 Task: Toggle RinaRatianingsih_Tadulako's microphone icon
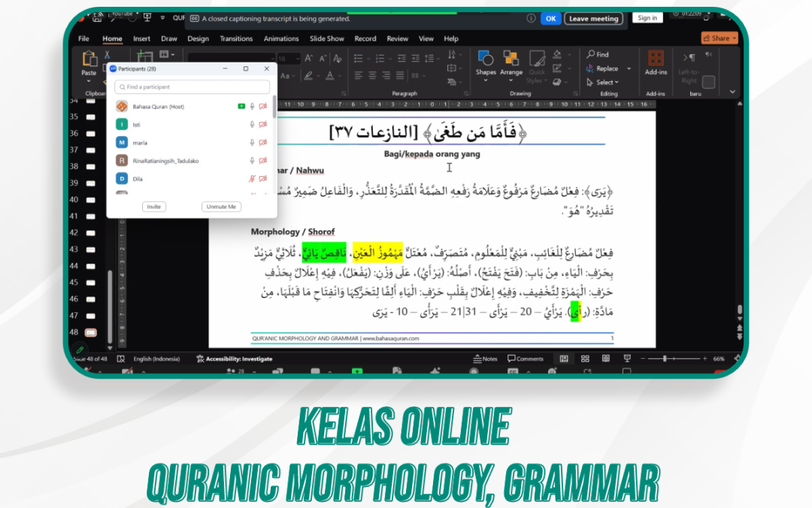[x=252, y=161]
